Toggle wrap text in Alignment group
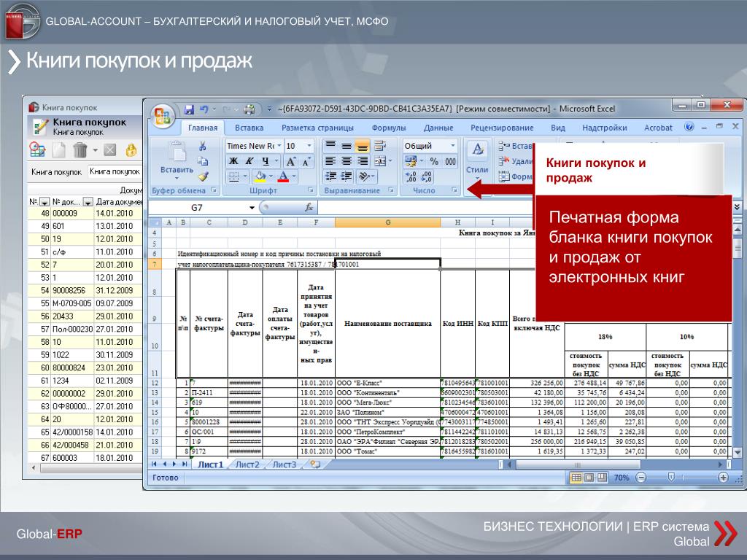Image resolution: width=747 pixels, height=560 pixels. (x=379, y=146)
